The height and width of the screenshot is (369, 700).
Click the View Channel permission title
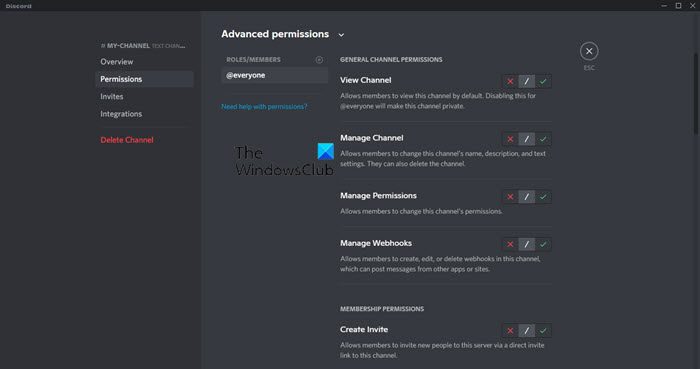click(366, 80)
